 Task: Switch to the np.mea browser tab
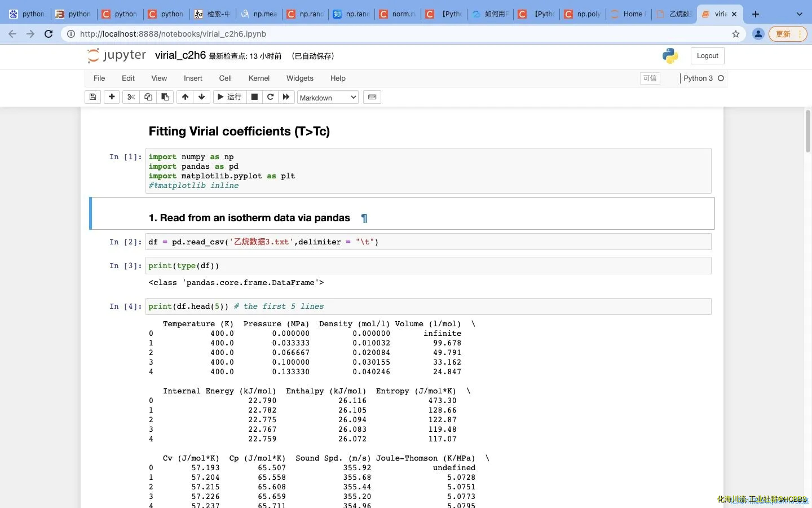pos(259,14)
